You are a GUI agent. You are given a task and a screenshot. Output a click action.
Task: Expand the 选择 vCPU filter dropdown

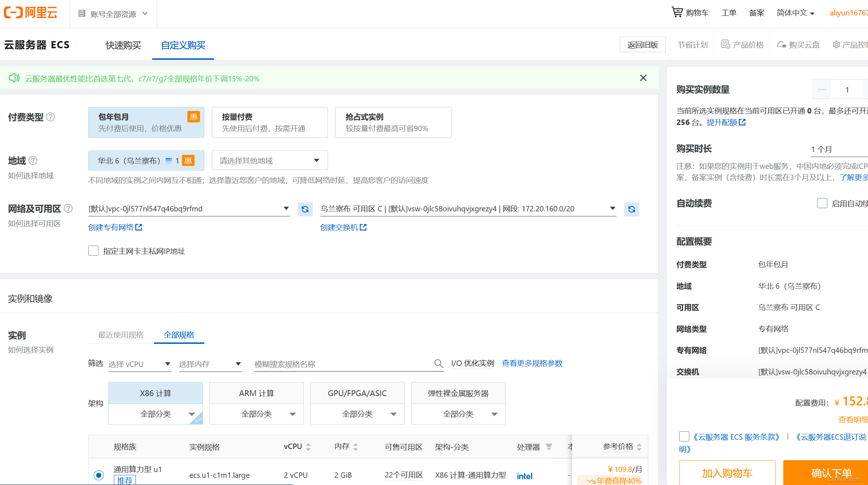139,364
